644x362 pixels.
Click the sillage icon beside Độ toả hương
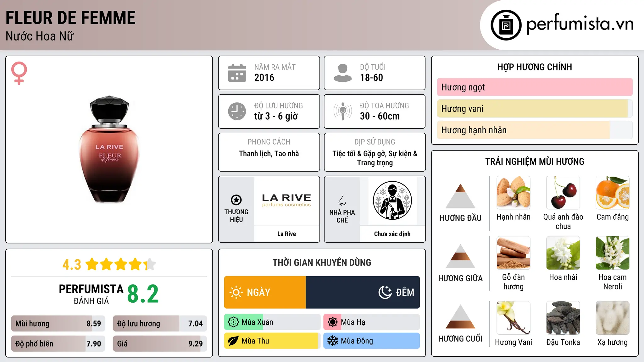(343, 111)
